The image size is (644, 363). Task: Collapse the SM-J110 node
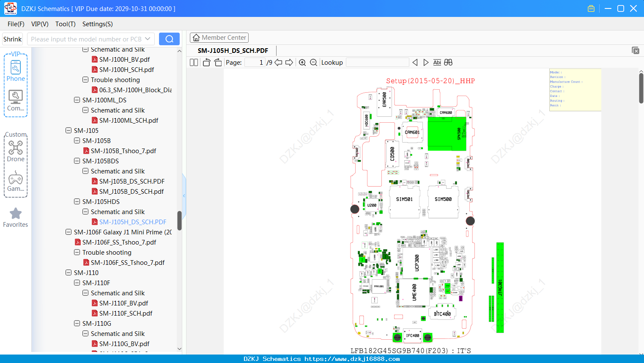69,273
